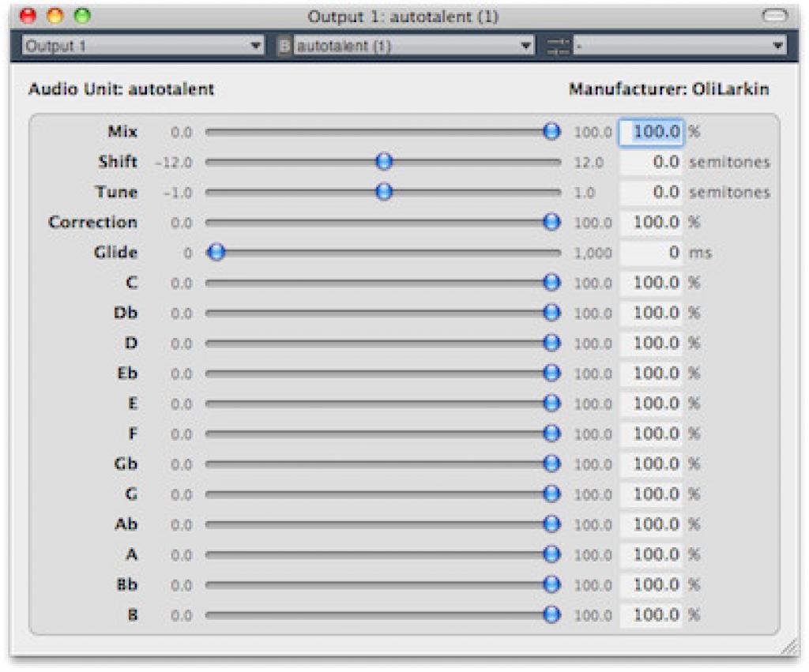Click the Shift semitones value field
This screenshot has height=672, width=809.
pyautogui.click(x=650, y=162)
